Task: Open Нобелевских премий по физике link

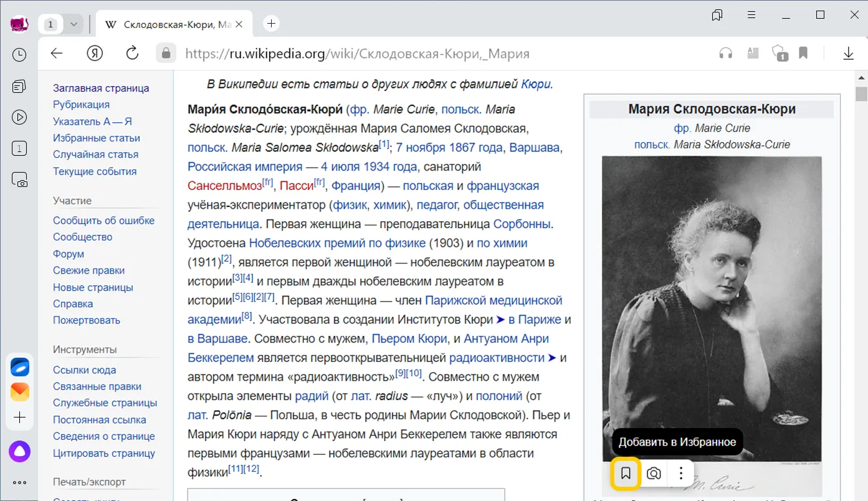Action: point(337,243)
